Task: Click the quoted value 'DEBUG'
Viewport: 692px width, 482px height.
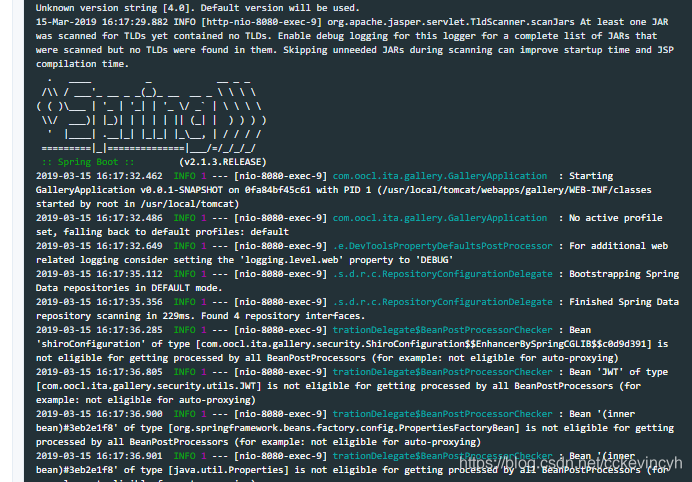Action: [x=434, y=260]
